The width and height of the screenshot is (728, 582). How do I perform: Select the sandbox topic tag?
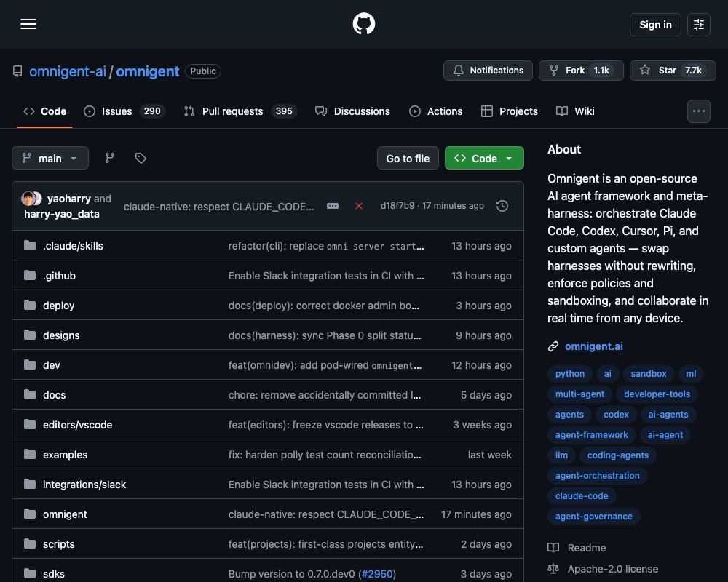[x=648, y=374]
